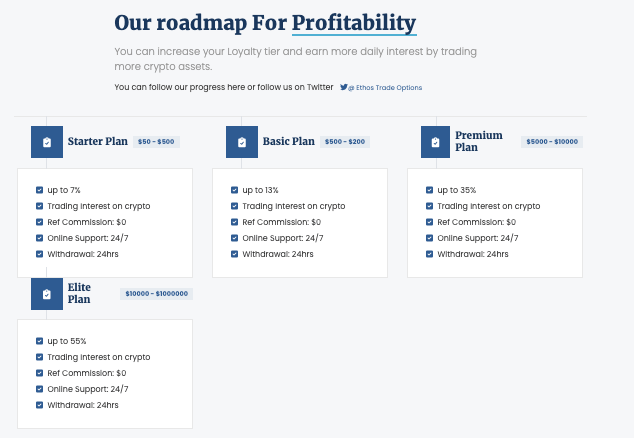Toggle the 'up to 35%' checkbox
The height and width of the screenshot is (438, 634).
coord(429,190)
